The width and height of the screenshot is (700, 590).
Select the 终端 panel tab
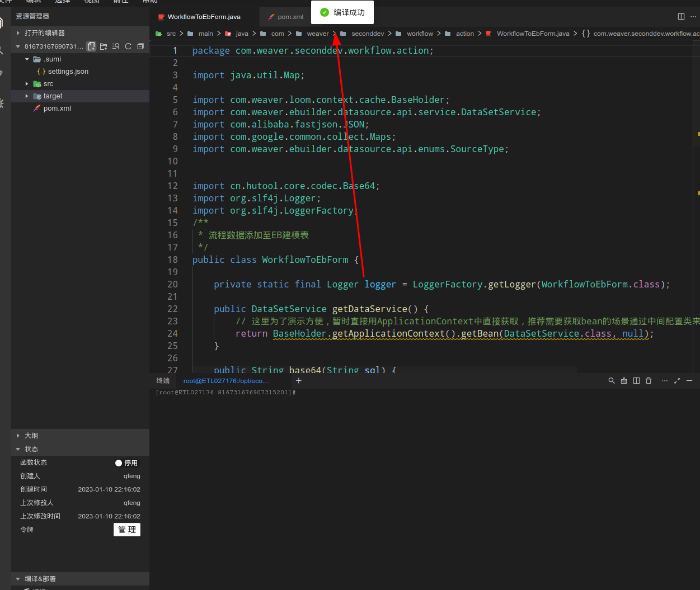click(163, 381)
